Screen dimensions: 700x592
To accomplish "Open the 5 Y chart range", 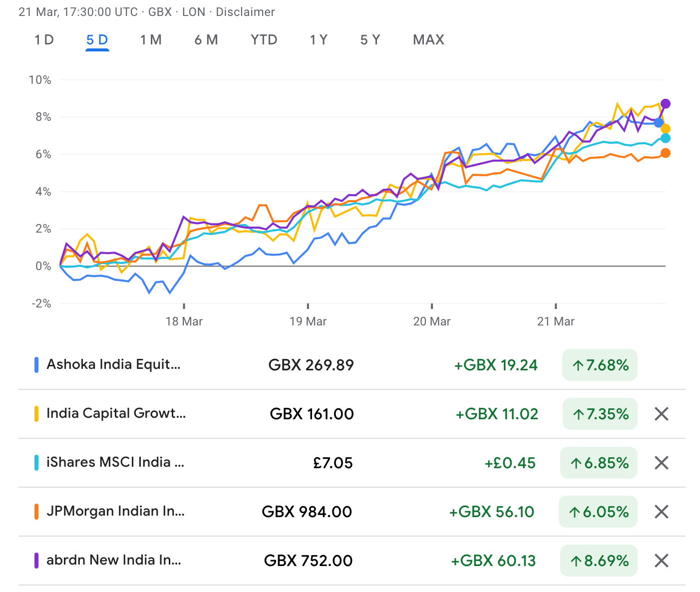I will click(x=370, y=40).
